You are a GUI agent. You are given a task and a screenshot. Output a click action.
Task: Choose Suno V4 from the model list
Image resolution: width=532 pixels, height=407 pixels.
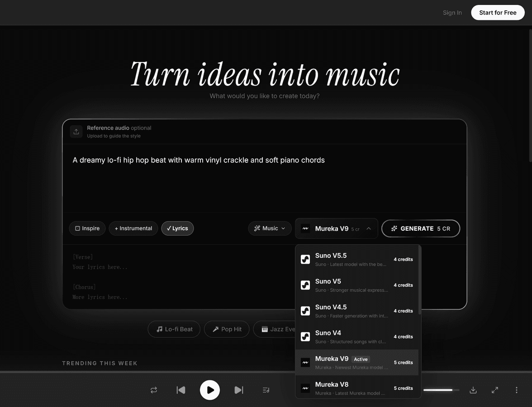coord(357,337)
